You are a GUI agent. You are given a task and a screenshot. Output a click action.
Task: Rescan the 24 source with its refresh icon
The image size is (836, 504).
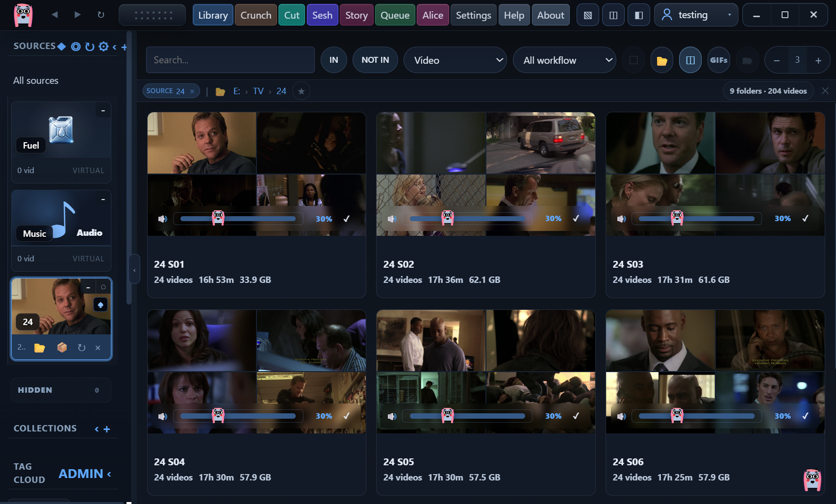pos(81,348)
